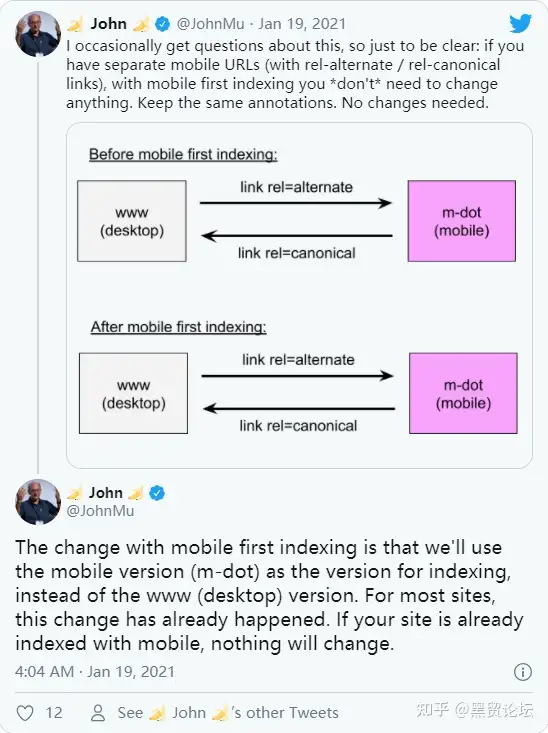This screenshot has width=548, height=733.
Task: Click the Twitter bird logo
Action: pos(520,23)
